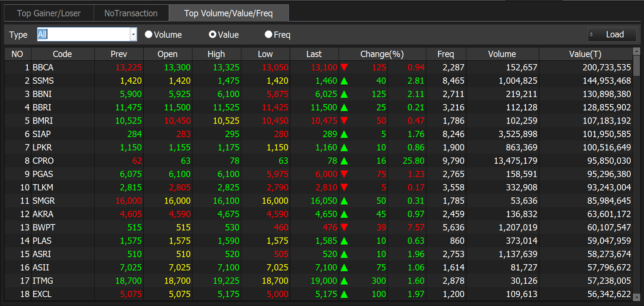
Task: Select the BBCA stock code
Action: coord(43,67)
